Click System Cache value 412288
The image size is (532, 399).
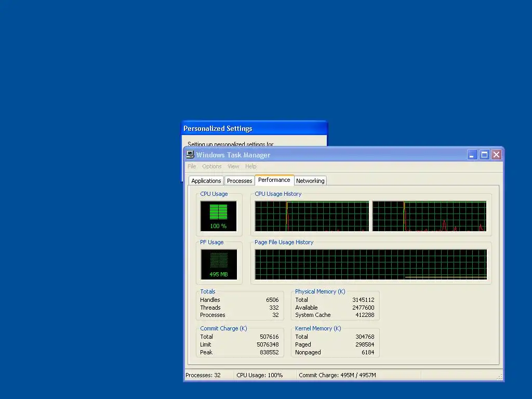[x=365, y=315]
